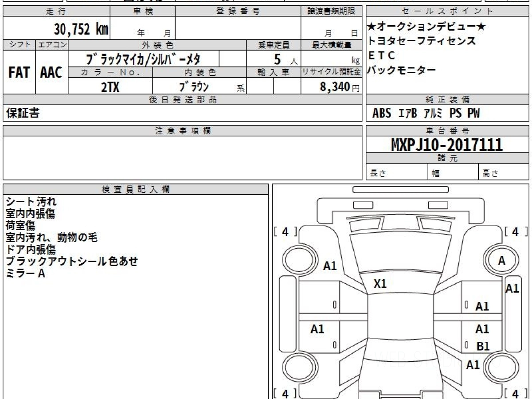Select the note ブラックアウトシール色あせ
Image resolution: width=532 pixels, height=399 pixels.
pos(72,262)
